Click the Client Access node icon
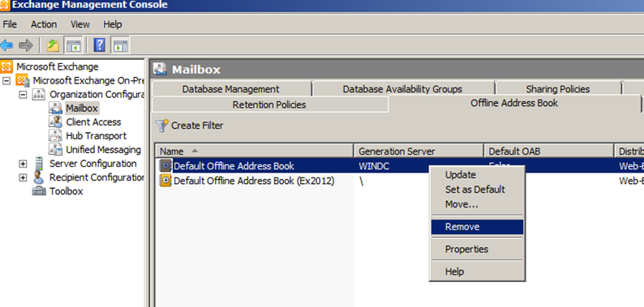The width and height of the screenshot is (644, 307). [55, 122]
